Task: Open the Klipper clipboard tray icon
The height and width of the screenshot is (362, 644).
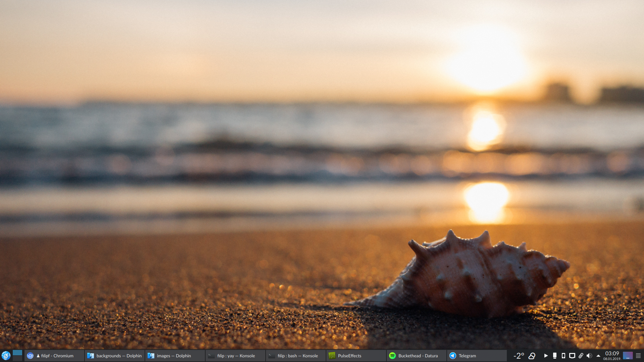Action: (581, 356)
